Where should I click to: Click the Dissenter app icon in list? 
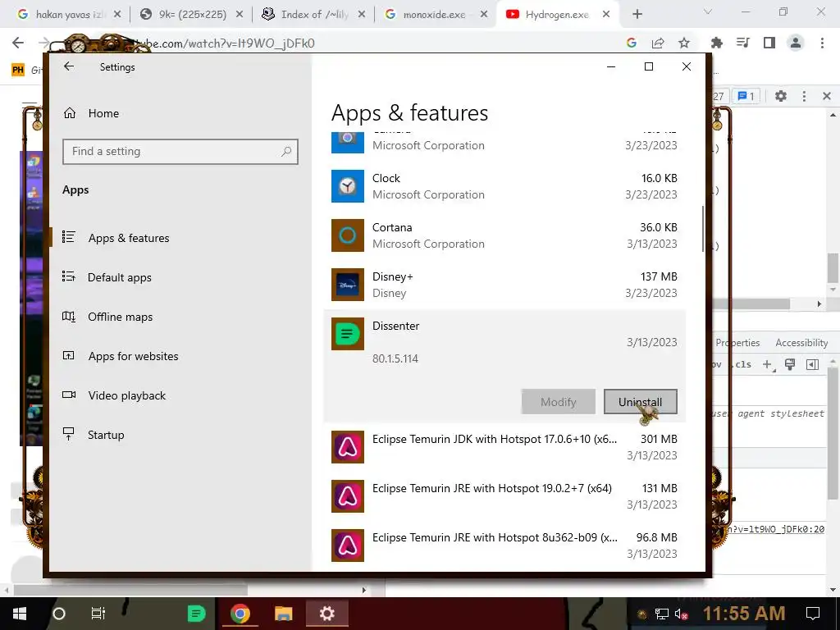pyautogui.click(x=348, y=334)
